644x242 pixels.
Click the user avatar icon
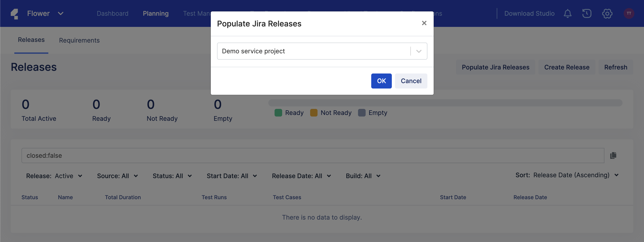coord(629,13)
